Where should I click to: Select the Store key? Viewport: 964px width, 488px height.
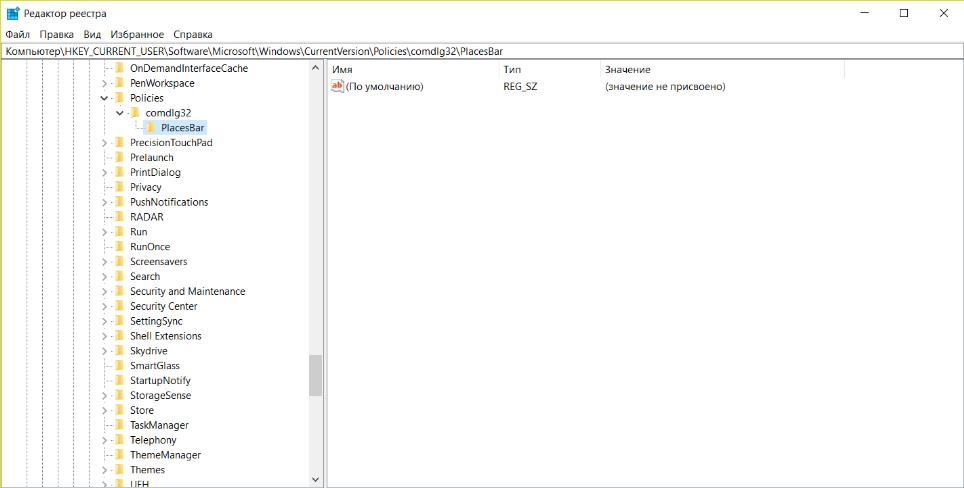point(141,411)
